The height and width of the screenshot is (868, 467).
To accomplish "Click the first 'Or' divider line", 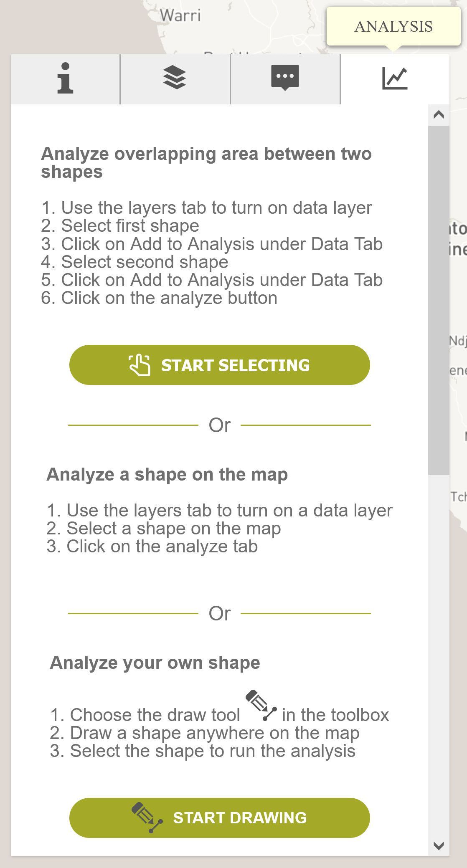I will [219, 425].
